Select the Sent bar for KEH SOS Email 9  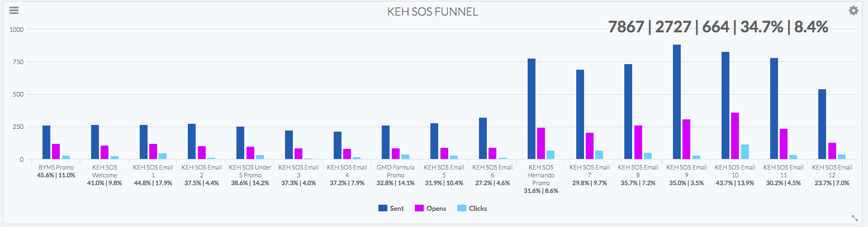[676, 102]
